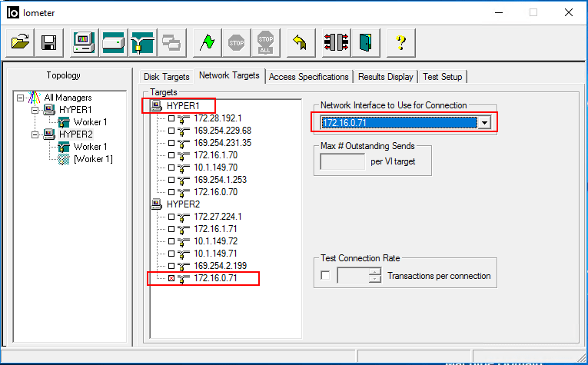Select target 169.254.2.199 text

pos(220,266)
